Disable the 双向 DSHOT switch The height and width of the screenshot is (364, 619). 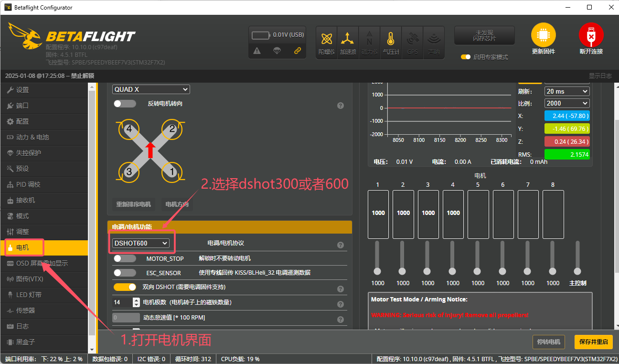pyautogui.click(x=125, y=287)
